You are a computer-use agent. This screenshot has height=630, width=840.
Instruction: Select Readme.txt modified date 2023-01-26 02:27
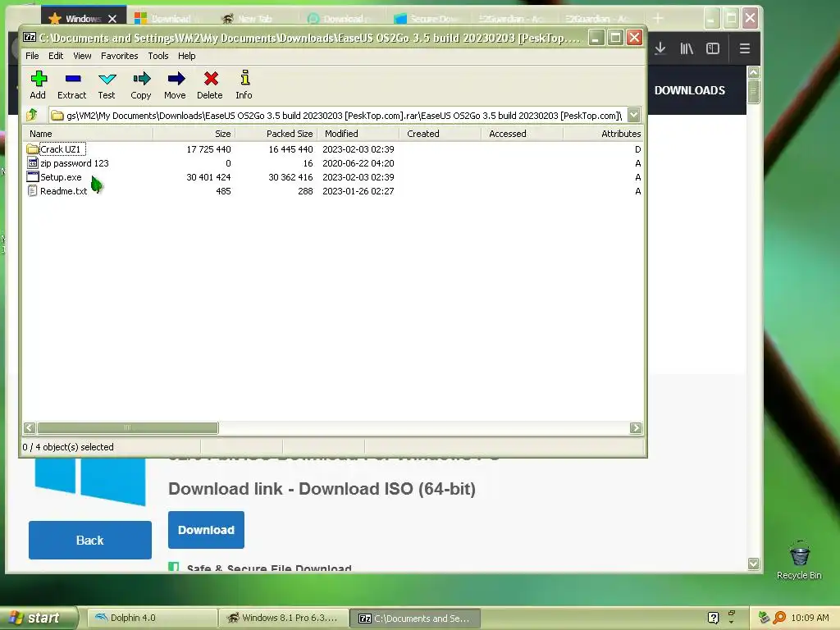click(x=358, y=190)
